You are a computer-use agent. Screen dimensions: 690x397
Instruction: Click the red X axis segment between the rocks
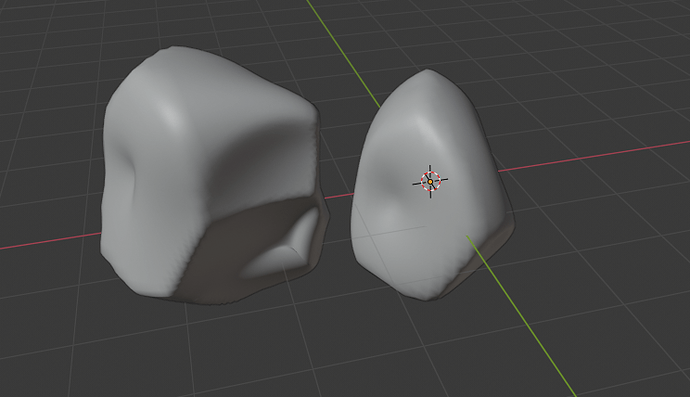[x=339, y=196]
